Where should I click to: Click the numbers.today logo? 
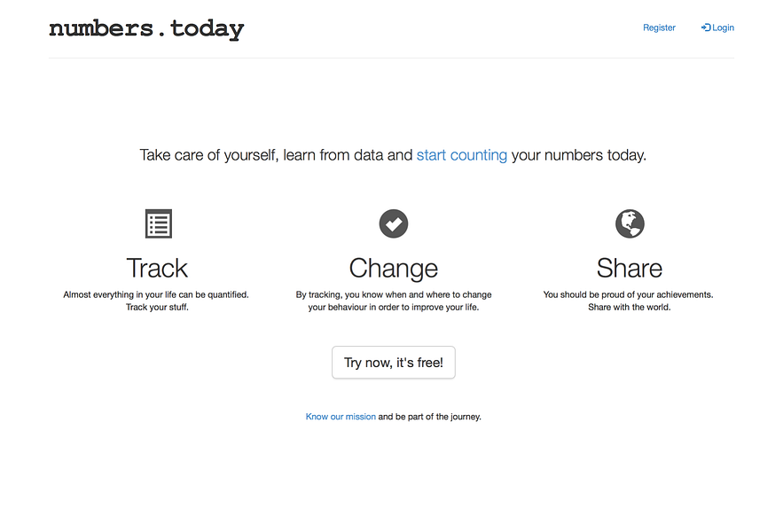point(146,28)
